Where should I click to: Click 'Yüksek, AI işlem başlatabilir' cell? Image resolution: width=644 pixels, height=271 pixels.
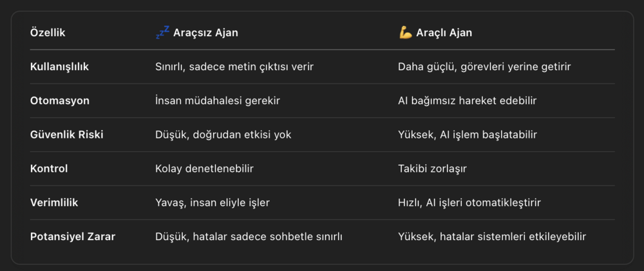click(x=468, y=135)
